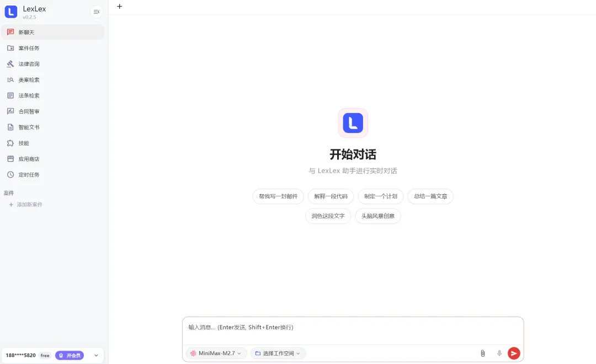Open a new tab with the plus icon
The image size is (596, 364).
pyautogui.click(x=119, y=7)
